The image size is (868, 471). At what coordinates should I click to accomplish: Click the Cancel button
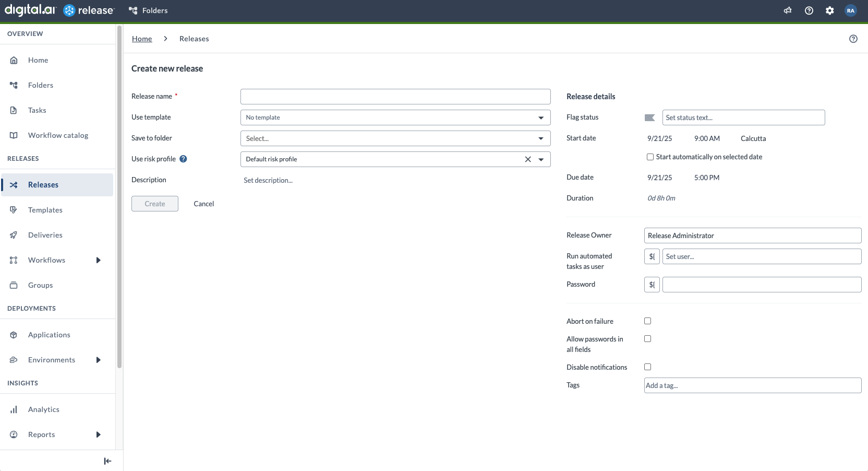pos(204,204)
